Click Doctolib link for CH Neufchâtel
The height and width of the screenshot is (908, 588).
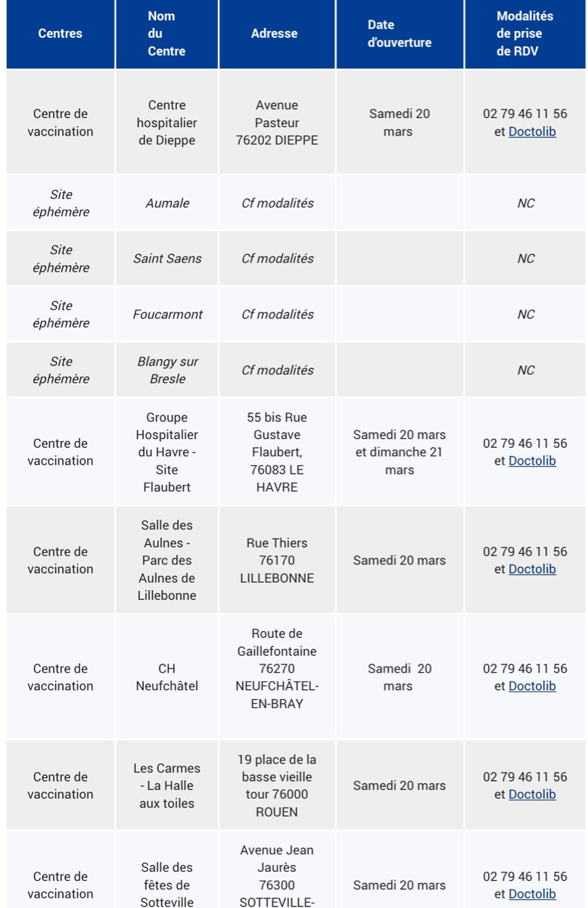(532, 686)
